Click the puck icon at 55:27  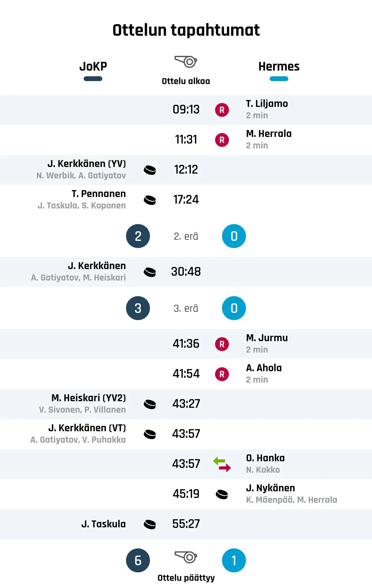pos(150,524)
